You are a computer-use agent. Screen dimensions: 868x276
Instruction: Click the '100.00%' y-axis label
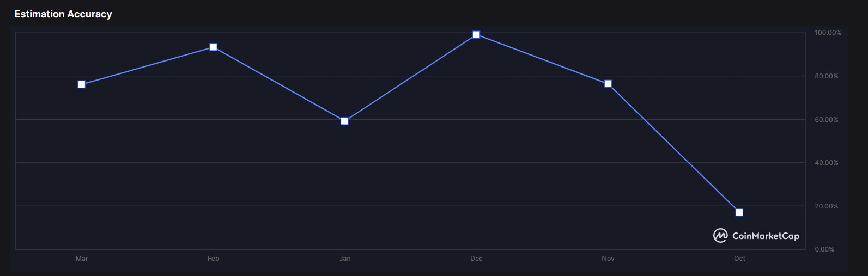coord(828,33)
